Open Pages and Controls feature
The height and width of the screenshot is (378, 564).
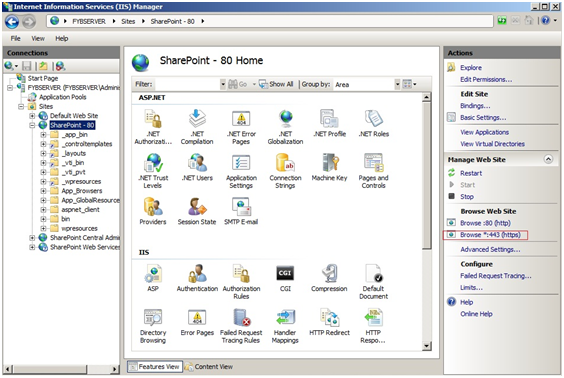[x=374, y=171]
